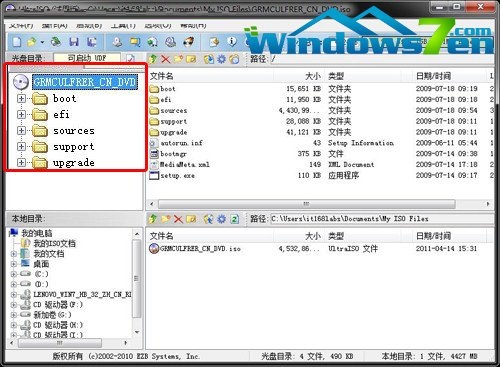Click the last icon in disc directory toolbar
Image resolution: width=500 pixels, height=367 pixels.
click(x=234, y=59)
